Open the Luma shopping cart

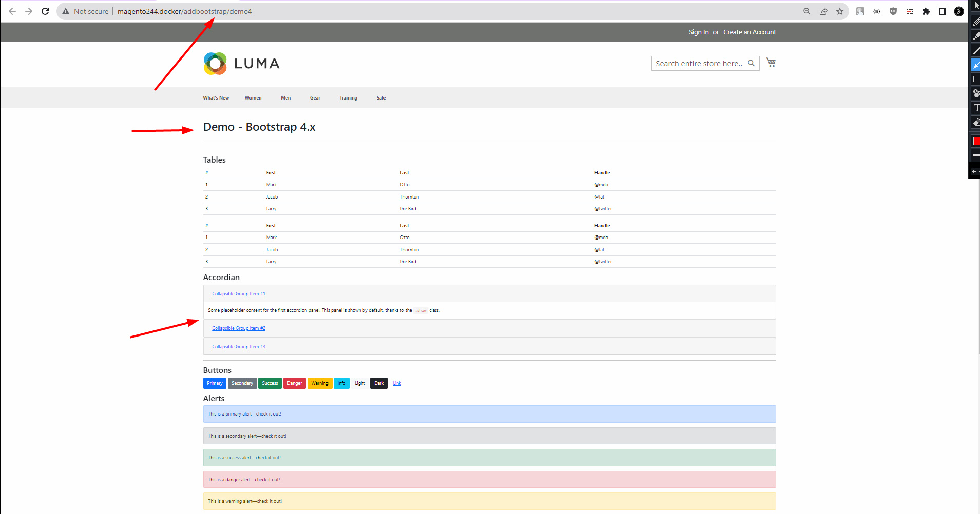click(x=771, y=62)
